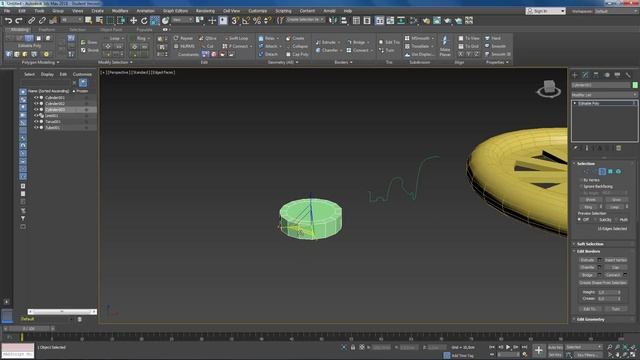This screenshot has width=640, height=360.
Task: Open the Help menu
Action: pos(348,11)
